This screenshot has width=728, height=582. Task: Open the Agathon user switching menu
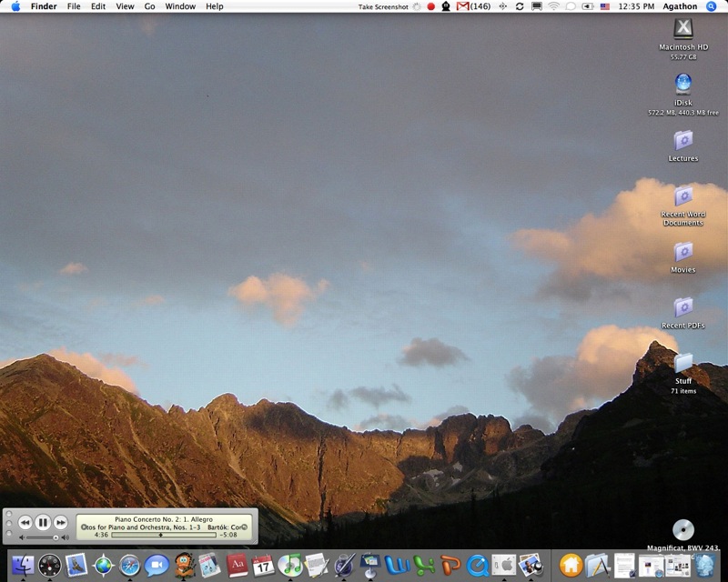pyautogui.click(x=680, y=6)
